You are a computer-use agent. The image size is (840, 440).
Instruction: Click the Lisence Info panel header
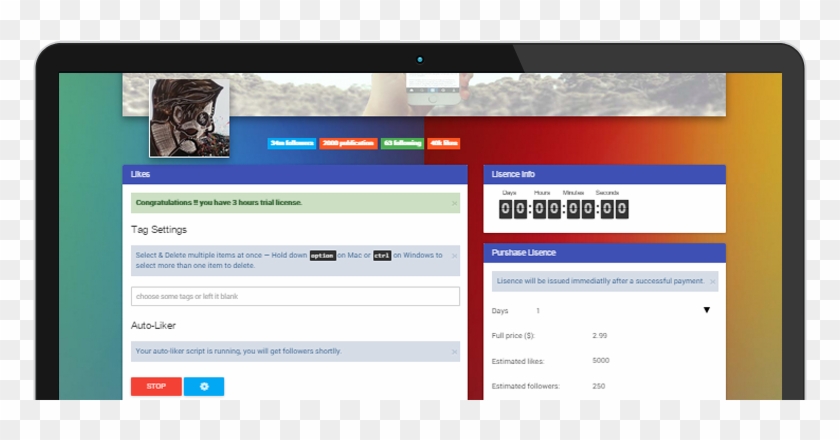tap(604, 174)
